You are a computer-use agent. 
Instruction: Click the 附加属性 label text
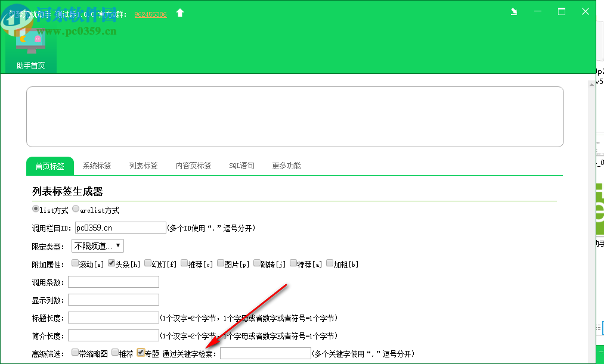(x=48, y=265)
